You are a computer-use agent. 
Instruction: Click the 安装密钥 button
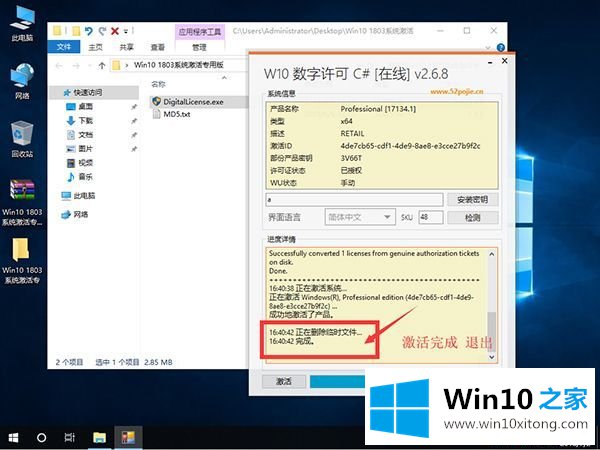tap(473, 199)
